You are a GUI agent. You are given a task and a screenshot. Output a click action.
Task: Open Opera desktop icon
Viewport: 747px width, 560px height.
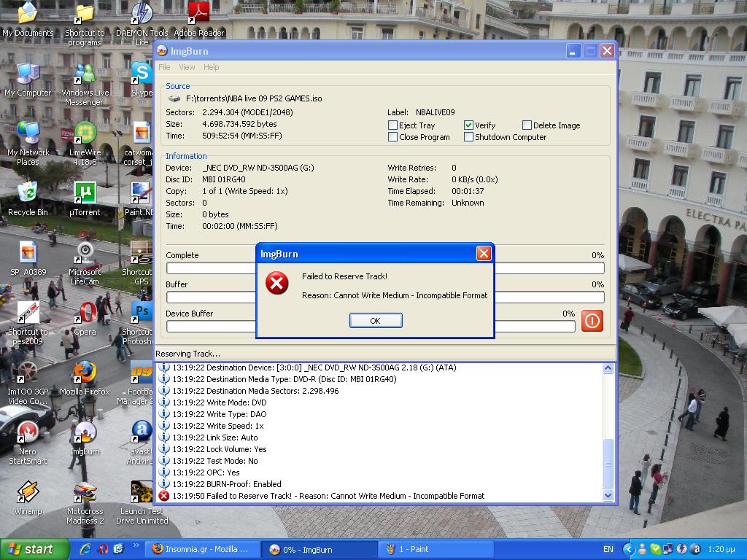[85, 319]
